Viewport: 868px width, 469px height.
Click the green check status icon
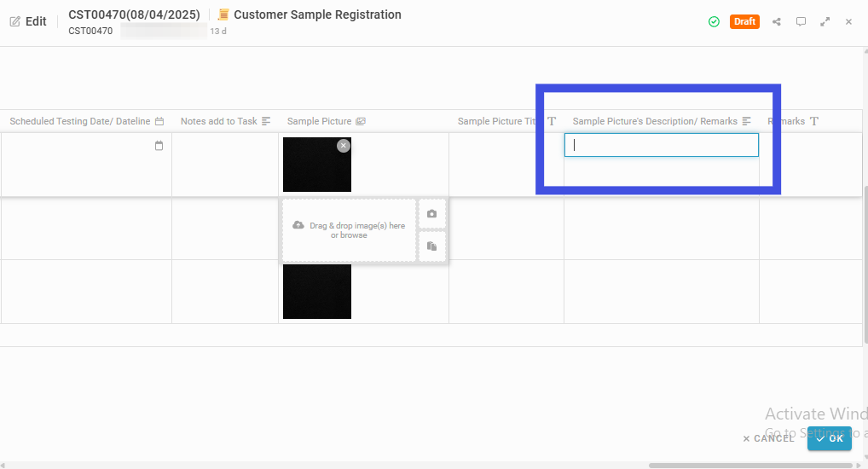(715, 21)
